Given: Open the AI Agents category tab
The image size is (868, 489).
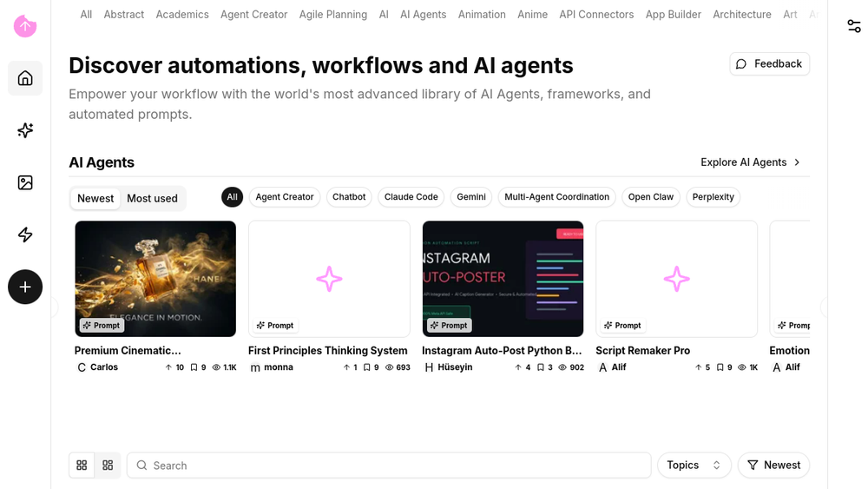Looking at the screenshot, I should [x=423, y=15].
